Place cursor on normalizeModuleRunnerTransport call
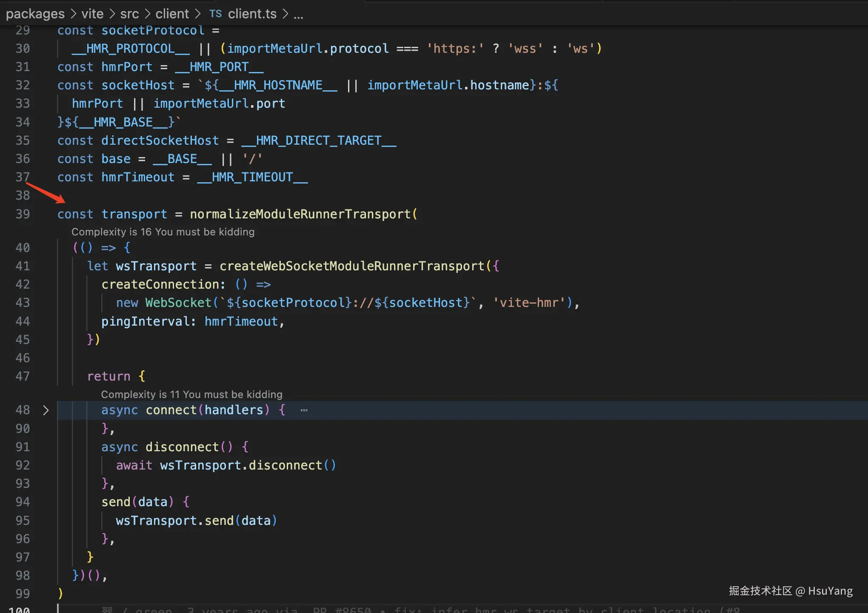868x613 pixels. (300, 214)
